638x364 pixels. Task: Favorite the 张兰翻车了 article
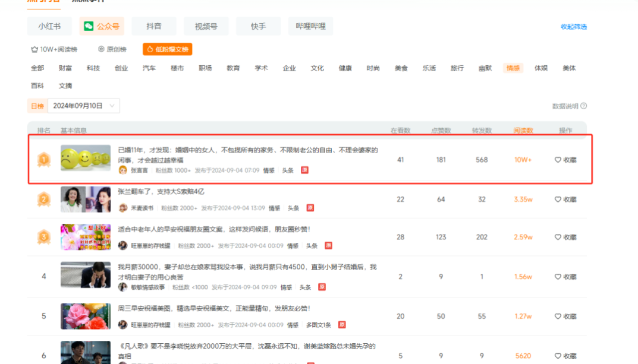[565, 200]
